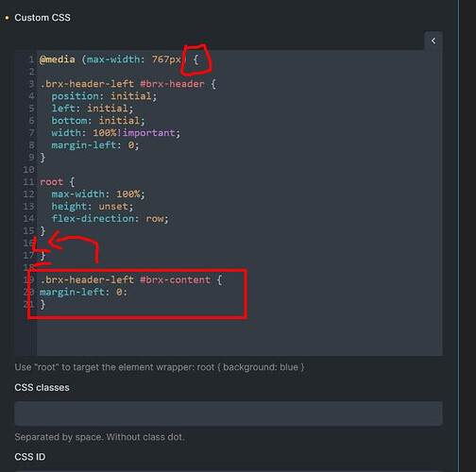Click the CSS ID label
476x472 pixels.
(x=30, y=457)
